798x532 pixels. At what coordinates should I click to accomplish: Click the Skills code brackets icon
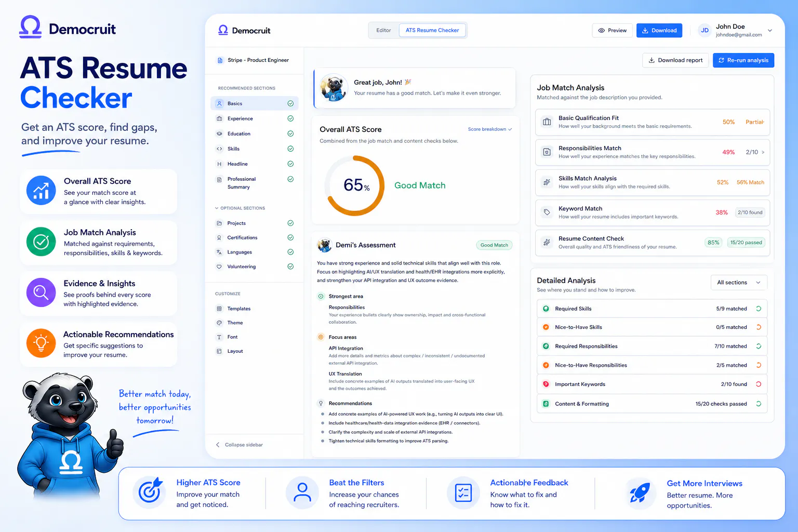coord(219,149)
